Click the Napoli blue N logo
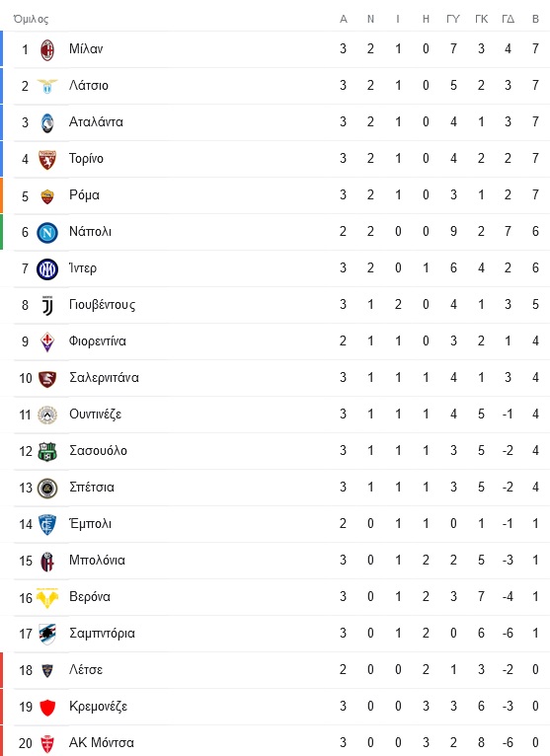Image resolution: width=550 pixels, height=756 pixels. tap(47, 233)
